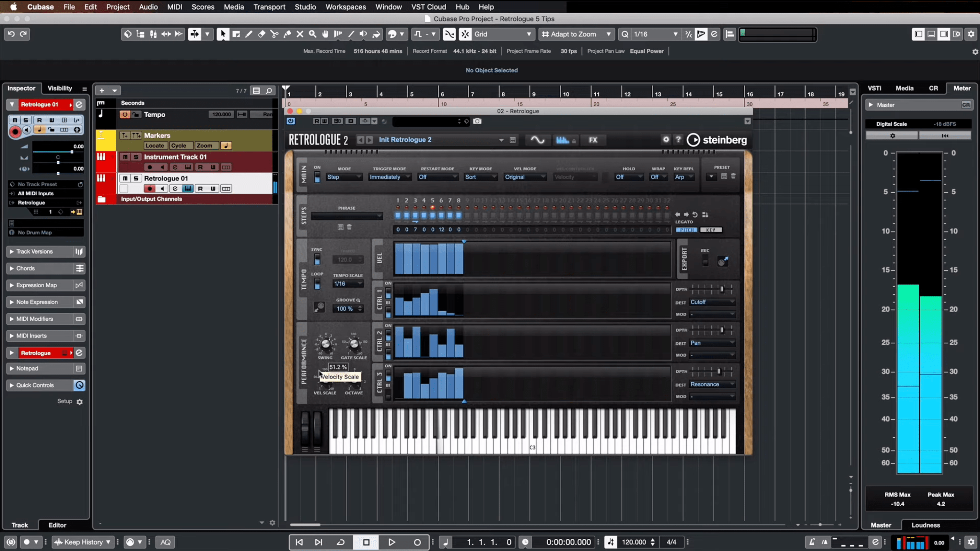Image resolution: width=980 pixels, height=551 pixels.
Task: Open Retrologue FX page
Action: point(593,140)
